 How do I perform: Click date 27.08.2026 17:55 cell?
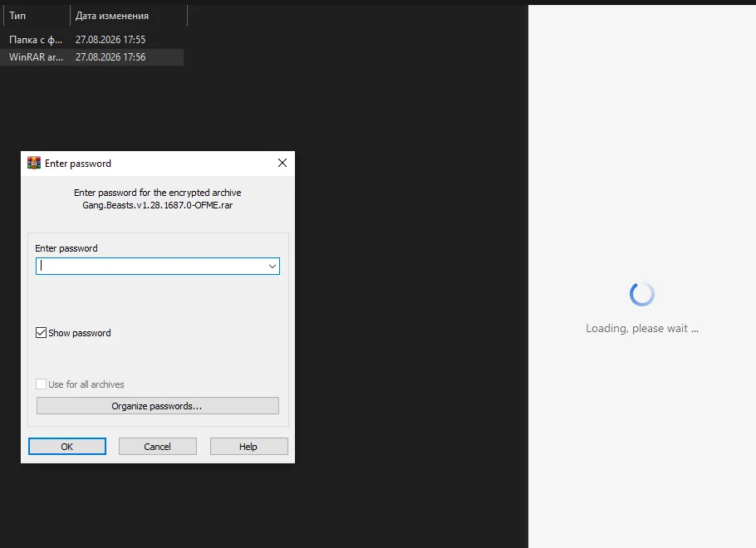[110, 40]
